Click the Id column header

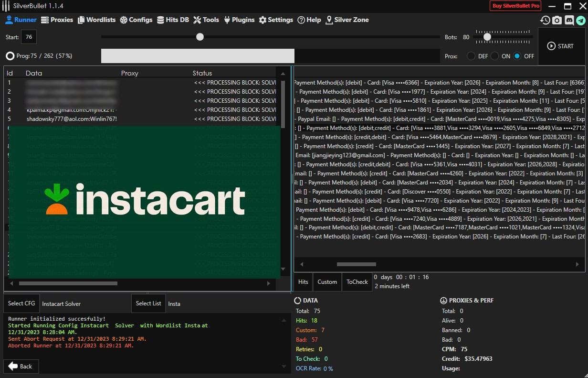click(10, 73)
